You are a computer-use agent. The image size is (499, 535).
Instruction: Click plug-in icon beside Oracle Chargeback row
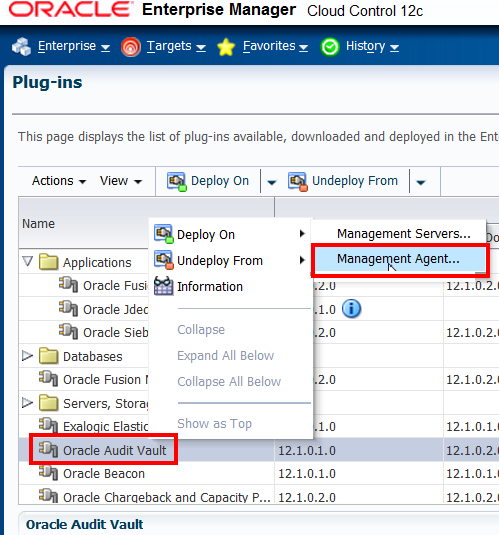click(x=48, y=496)
